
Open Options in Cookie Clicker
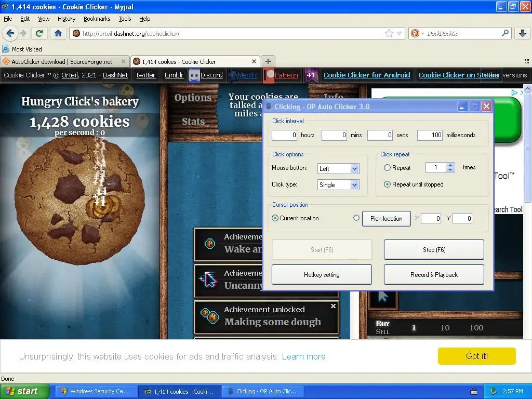click(x=193, y=98)
